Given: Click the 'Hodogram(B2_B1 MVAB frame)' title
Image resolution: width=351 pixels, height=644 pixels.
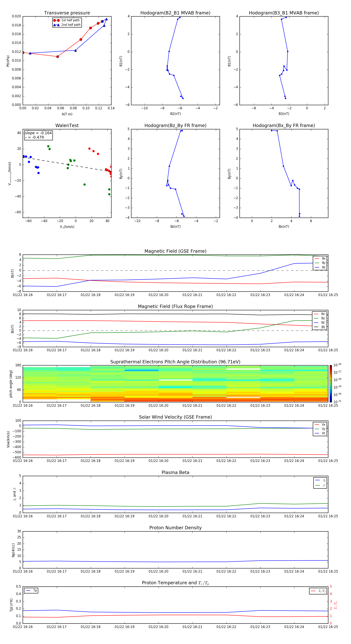Looking at the screenshot, I should click(175, 13).
